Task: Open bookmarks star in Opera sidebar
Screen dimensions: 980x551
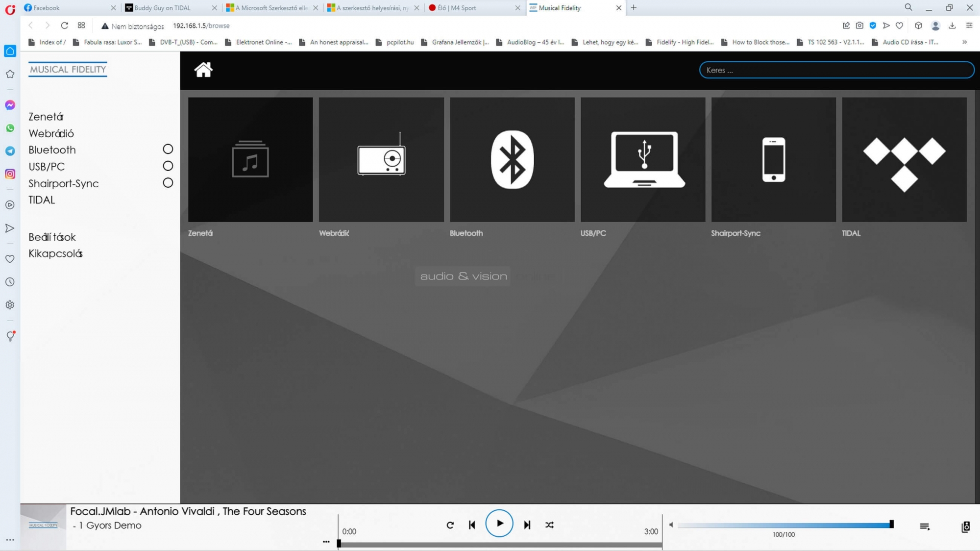Action: tap(10, 74)
